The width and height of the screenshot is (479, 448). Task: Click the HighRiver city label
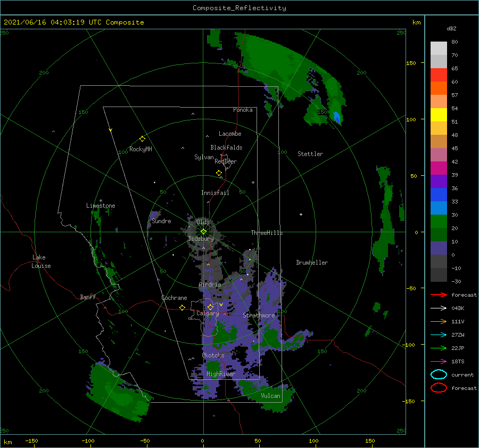click(221, 374)
